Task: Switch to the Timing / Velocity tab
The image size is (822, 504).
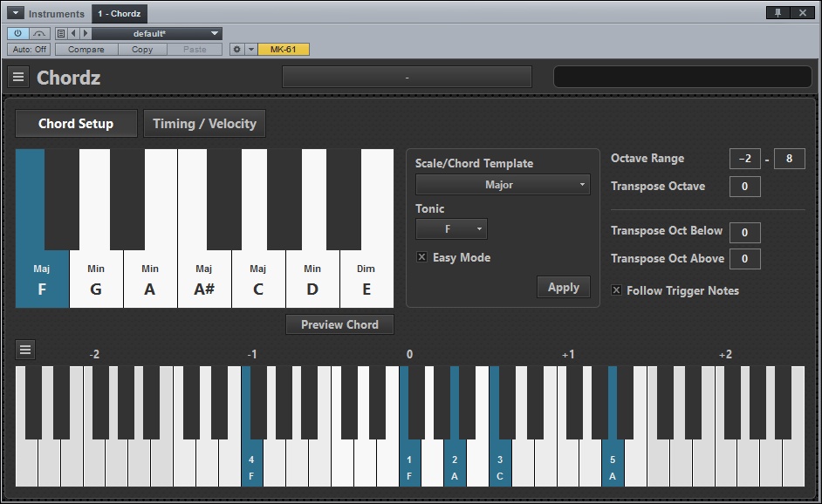Action: [x=204, y=124]
